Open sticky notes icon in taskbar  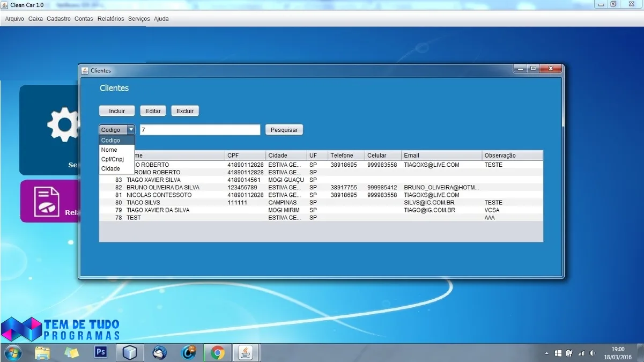(x=71, y=352)
